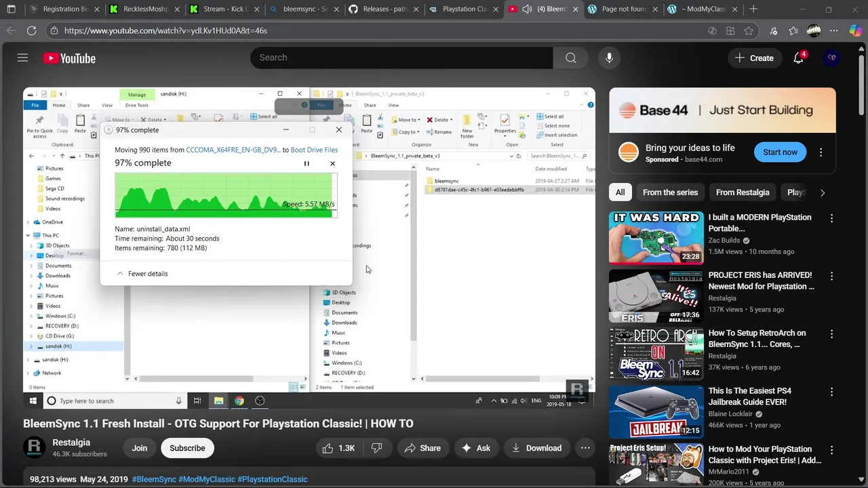Open the Copilot icon in the browser
Viewport: 868px width, 488px height.
coord(854,30)
